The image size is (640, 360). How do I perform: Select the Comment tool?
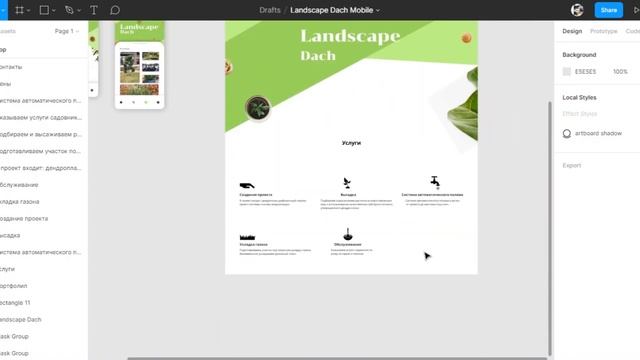(x=115, y=10)
